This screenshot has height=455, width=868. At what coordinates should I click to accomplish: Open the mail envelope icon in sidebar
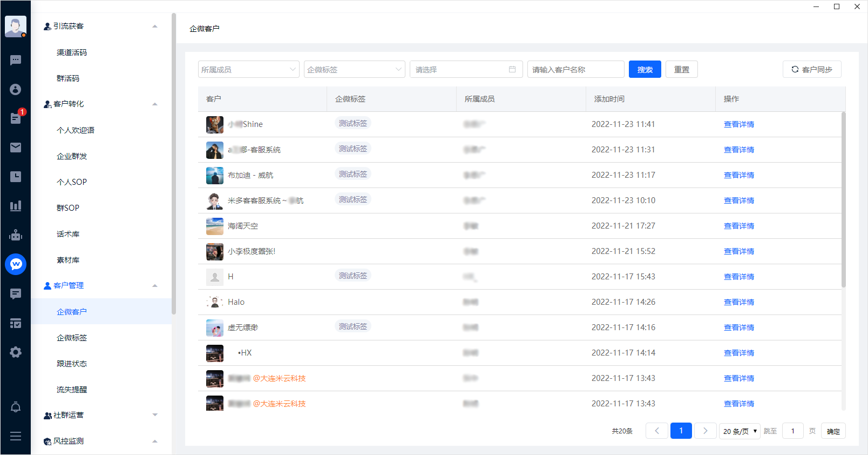click(x=16, y=148)
